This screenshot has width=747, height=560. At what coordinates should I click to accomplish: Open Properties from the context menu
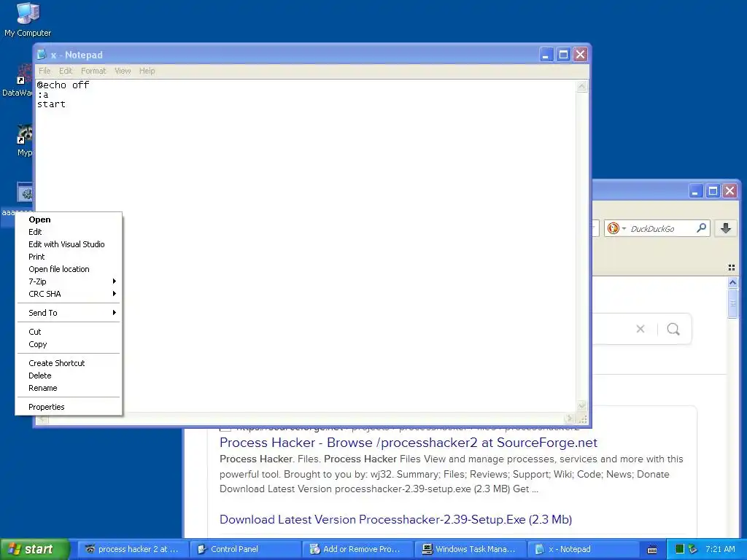click(x=68, y=407)
